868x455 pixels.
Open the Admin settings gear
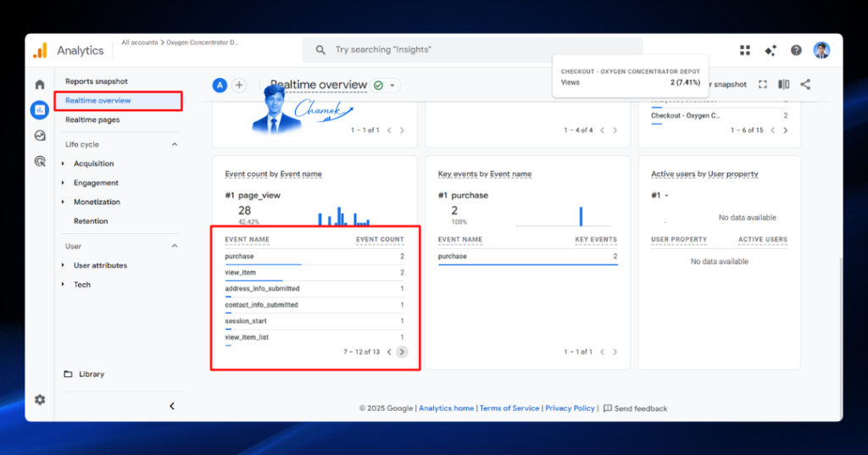pos(40,400)
